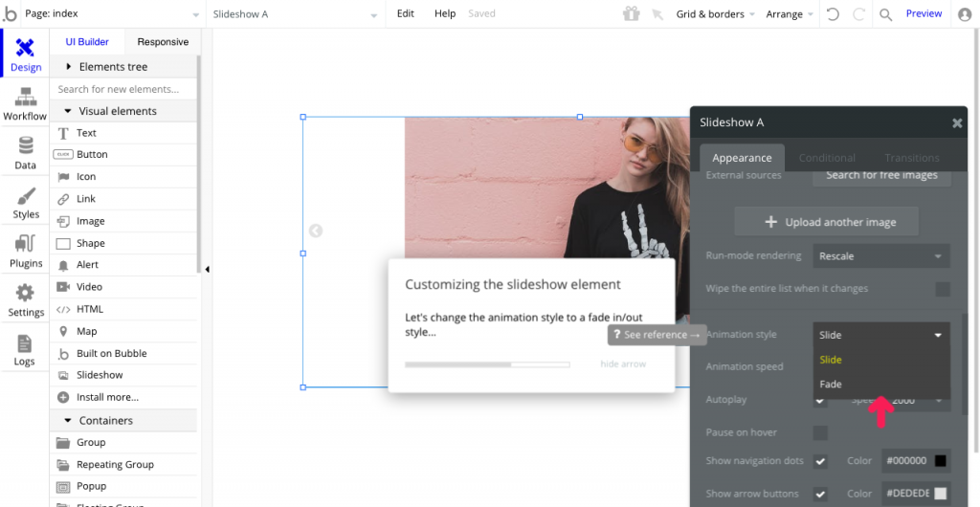Viewport: 980px width, 507px height.
Task: Open the navigation dots color swatch
Action: pos(940,461)
